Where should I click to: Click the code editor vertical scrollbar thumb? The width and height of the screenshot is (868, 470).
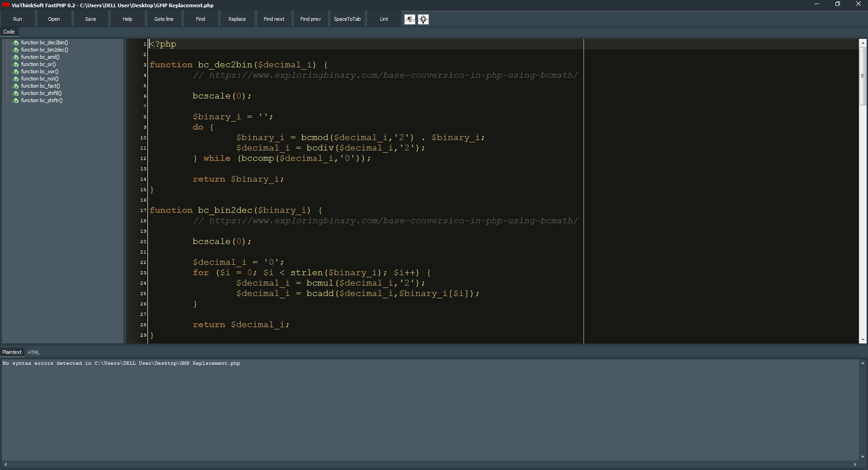pyautogui.click(x=863, y=76)
